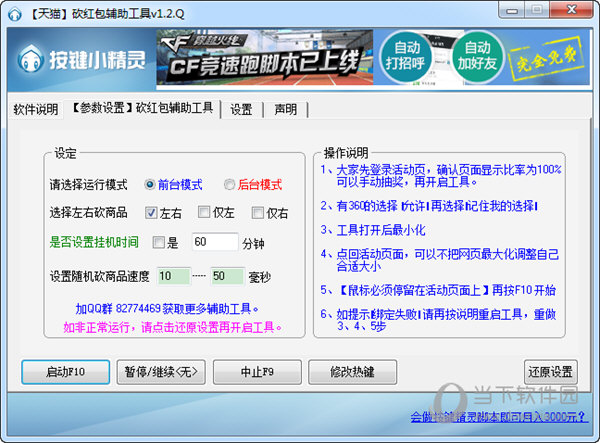Click instruction 5 about 再按F10开始
Image resolution: width=600 pixels, height=443 pixels.
(x=438, y=290)
